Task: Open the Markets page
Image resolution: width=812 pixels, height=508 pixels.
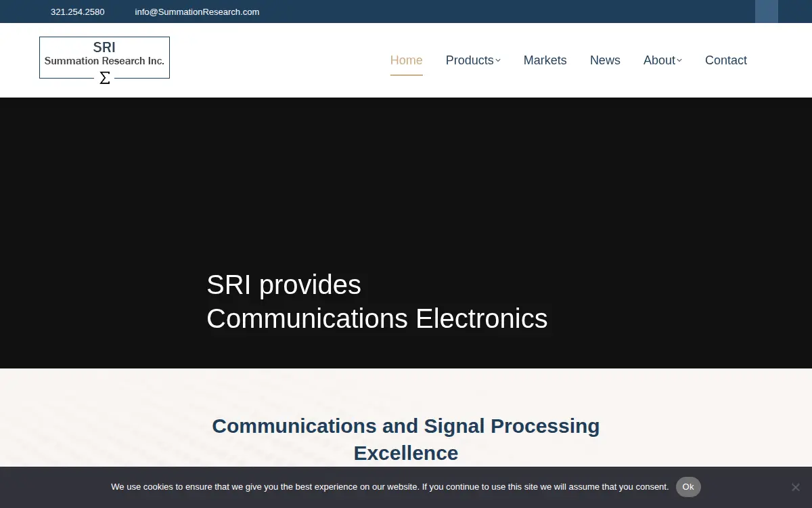Action: 545,60
